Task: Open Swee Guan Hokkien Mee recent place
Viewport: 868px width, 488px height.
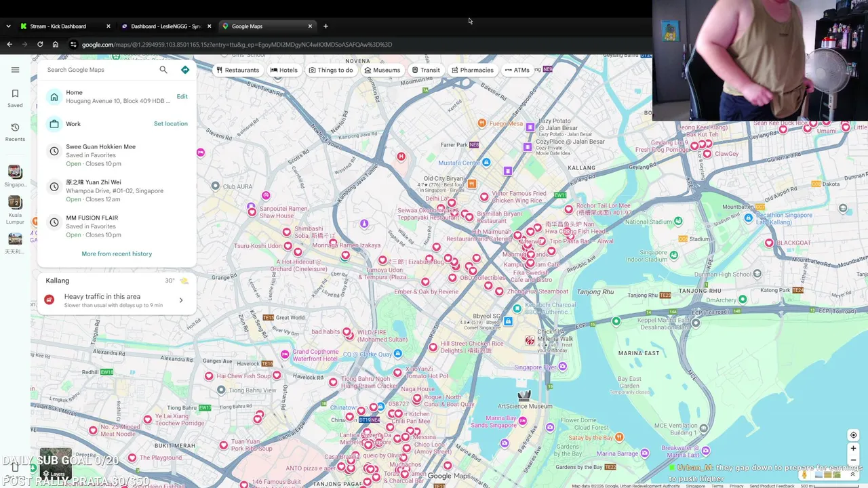Action: coord(117,155)
